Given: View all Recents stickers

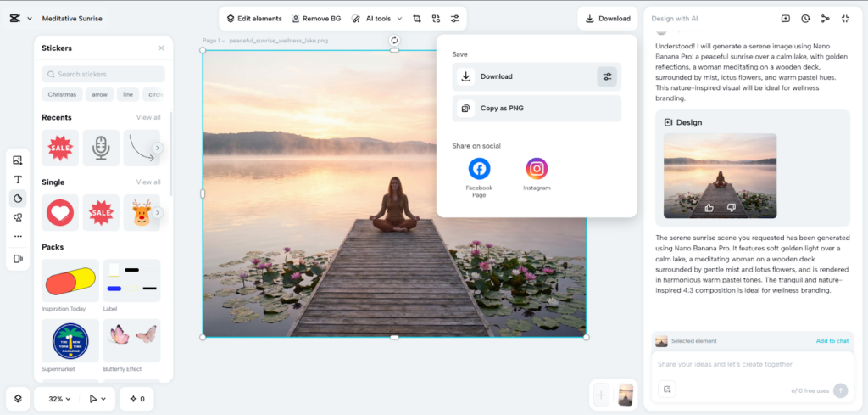Looking at the screenshot, I should (x=148, y=117).
